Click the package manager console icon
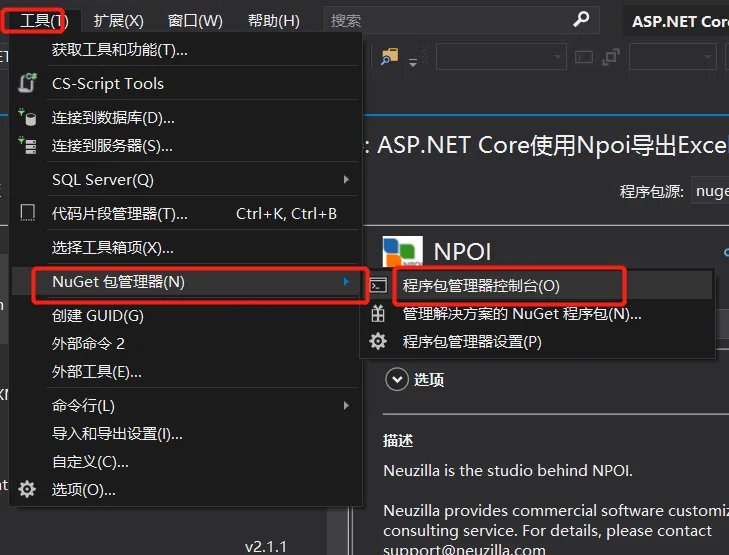Viewport: 729px width, 555px height. coord(378,285)
